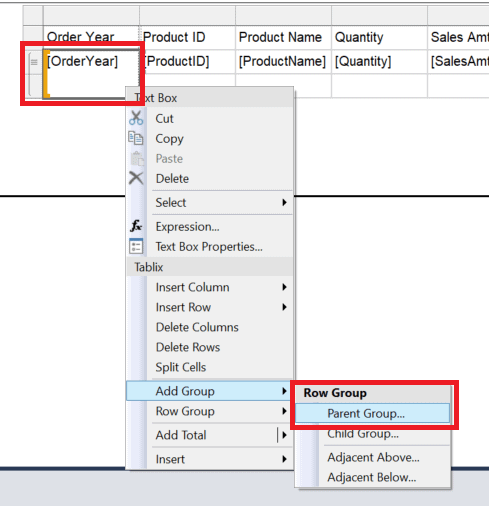This screenshot has width=489, height=506.
Task: Expand the Insert Column submenu
Action: pos(284,287)
